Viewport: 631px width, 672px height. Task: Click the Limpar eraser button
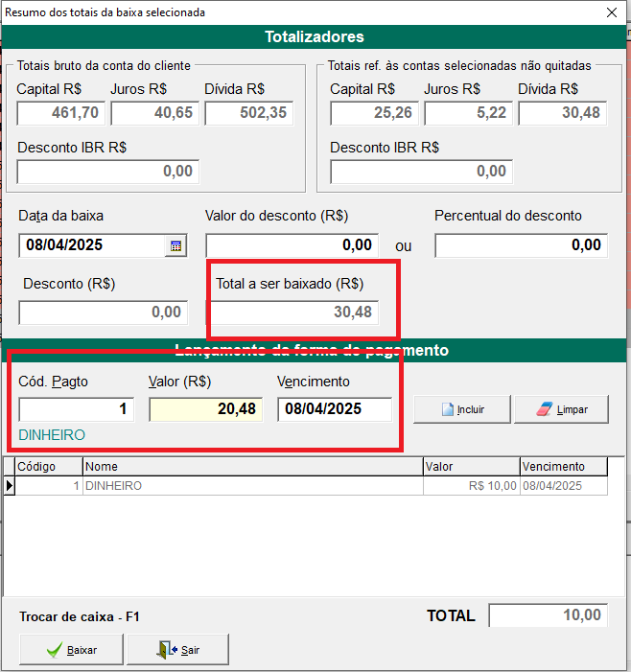click(x=562, y=409)
